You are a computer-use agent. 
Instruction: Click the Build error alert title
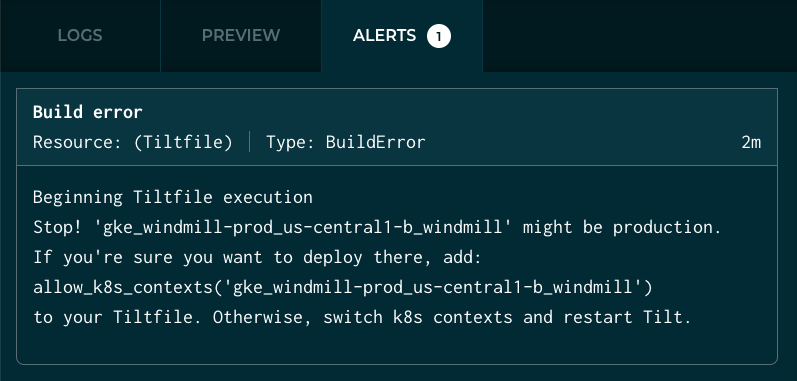87,112
